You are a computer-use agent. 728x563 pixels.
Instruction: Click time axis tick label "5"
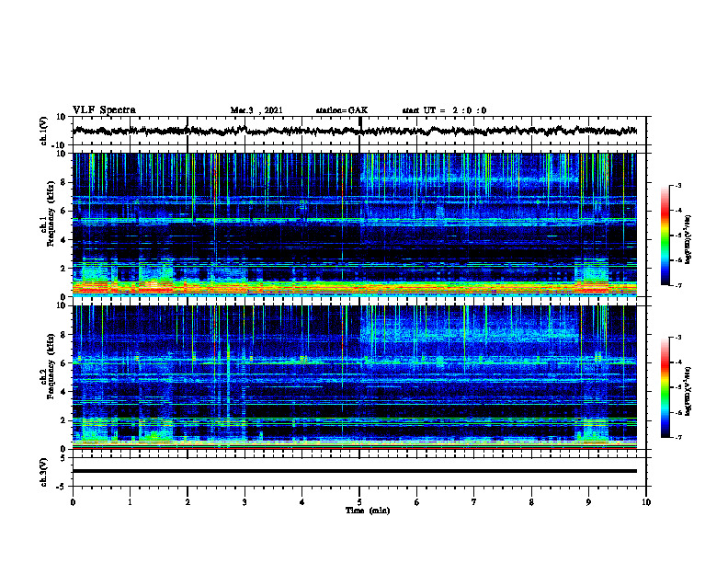click(359, 502)
